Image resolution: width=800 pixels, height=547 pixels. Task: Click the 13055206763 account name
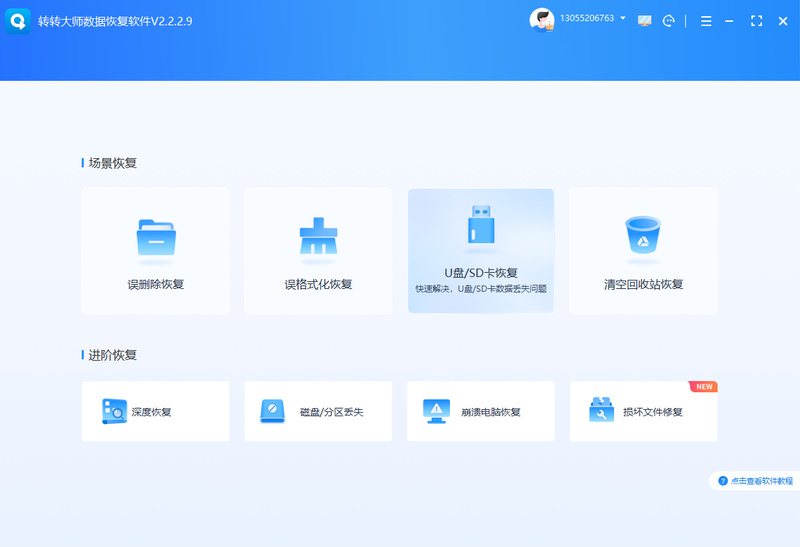(587, 18)
